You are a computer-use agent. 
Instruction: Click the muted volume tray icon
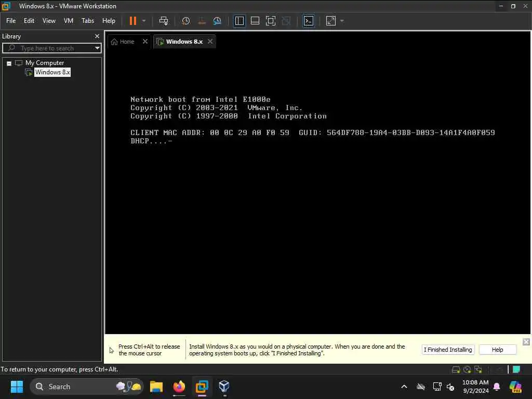pyautogui.click(x=450, y=387)
